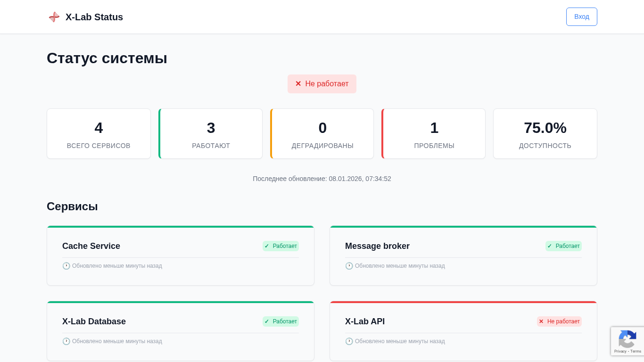Click the checkmark icon in X-Lab Database badge

pyautogui.click(x=267, y=321)
